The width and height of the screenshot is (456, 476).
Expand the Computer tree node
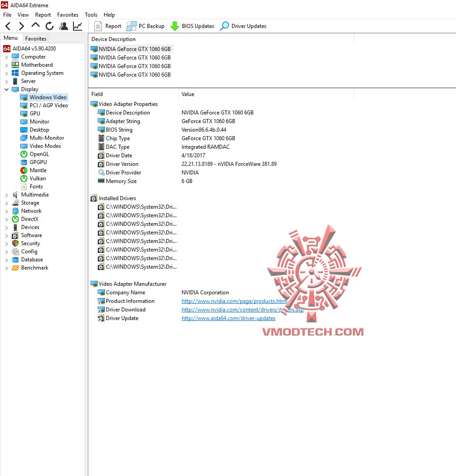click(6, 57)
